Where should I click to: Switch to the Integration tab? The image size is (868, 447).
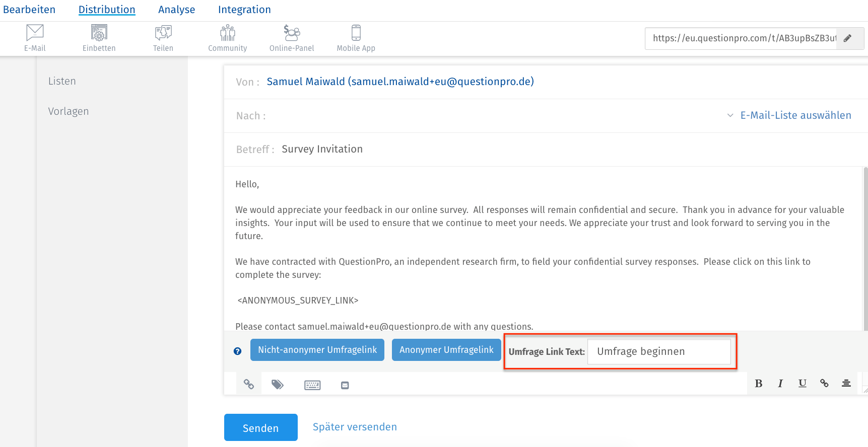pyautogui.click(x=244, y=10)
